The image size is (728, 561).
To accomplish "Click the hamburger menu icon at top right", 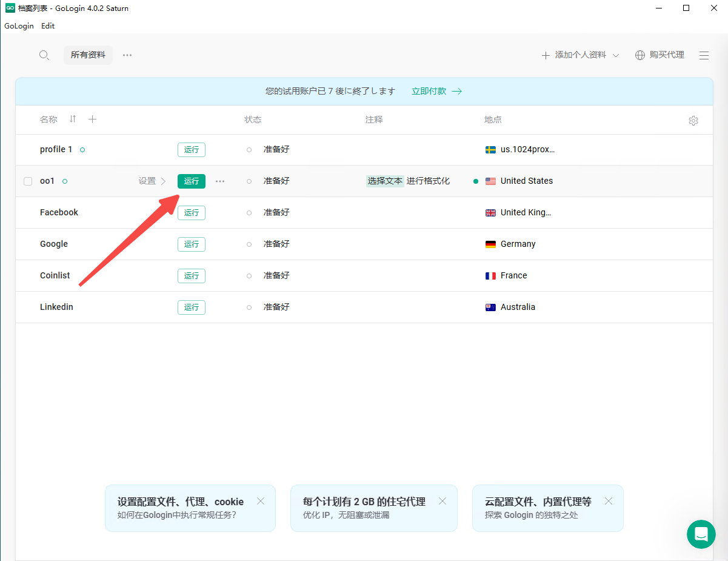I will [x=704, y=55].
